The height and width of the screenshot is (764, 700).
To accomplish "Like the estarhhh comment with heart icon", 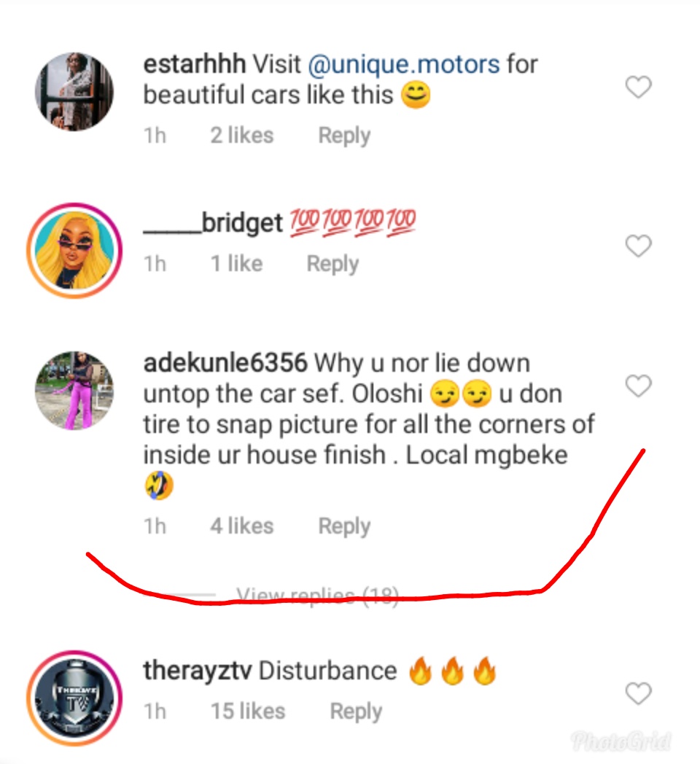I will click(639, 88).
